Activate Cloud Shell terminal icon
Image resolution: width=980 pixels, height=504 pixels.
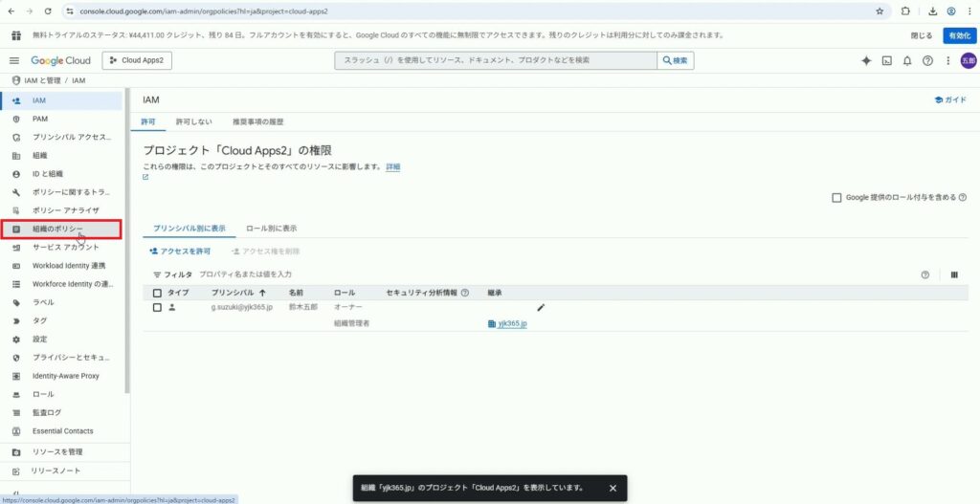[x=887, y=60]
